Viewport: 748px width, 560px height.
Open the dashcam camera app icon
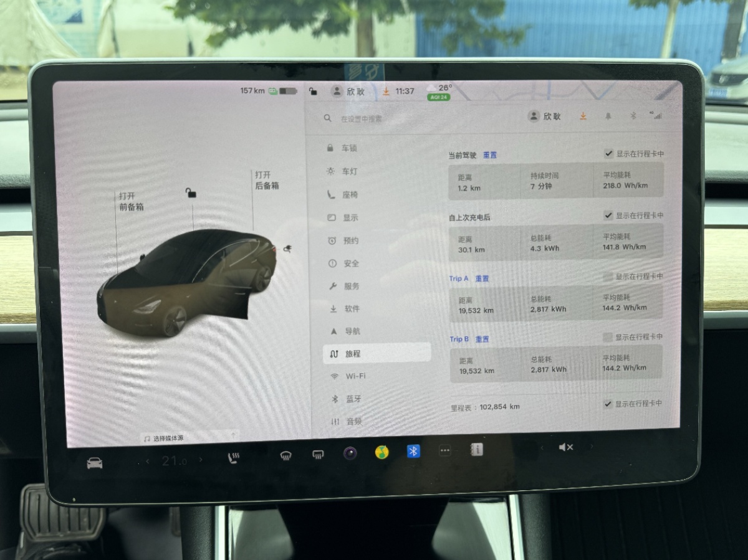[x=350, y=453]
